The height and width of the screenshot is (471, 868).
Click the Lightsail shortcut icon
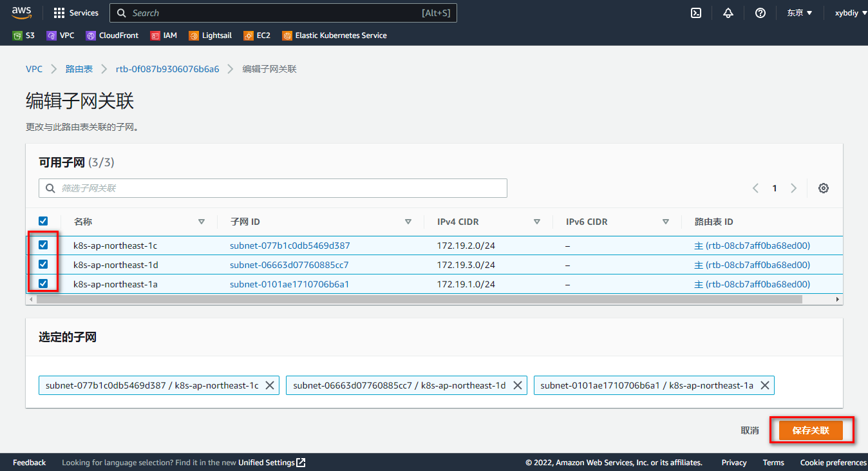194,36
